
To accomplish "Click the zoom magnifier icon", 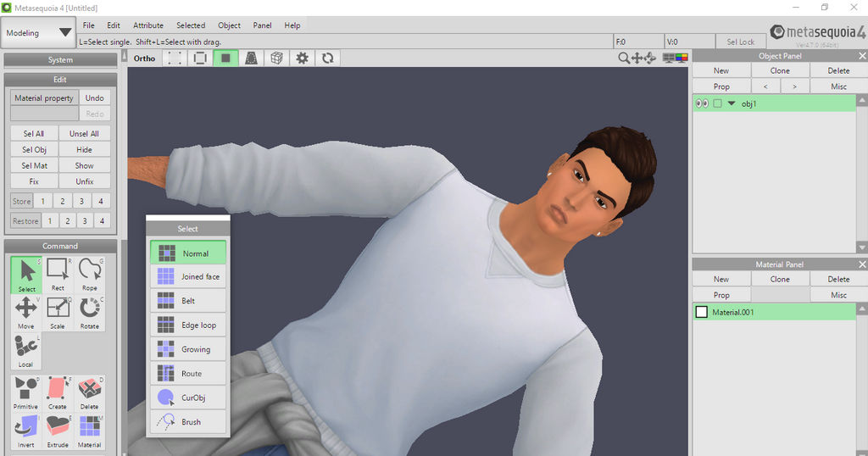I will coord(623,58).
